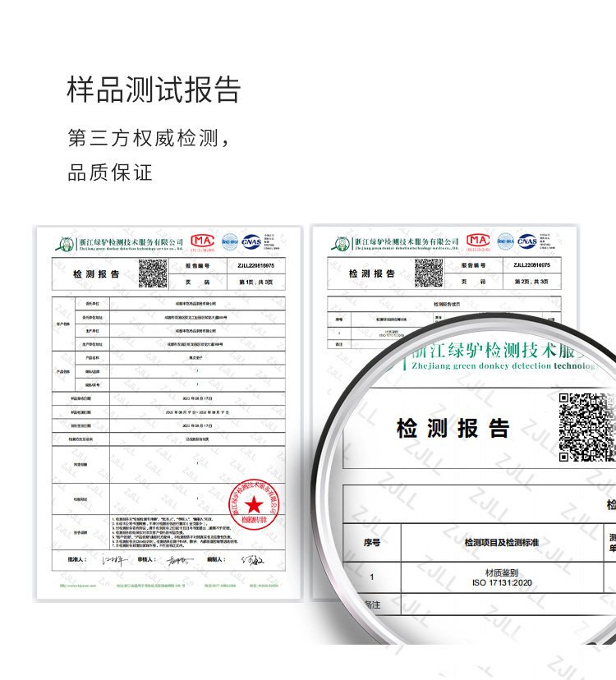Click report number ZJLL220816975 on page 2
Screen dimensions: 616x680
[532, 265]
